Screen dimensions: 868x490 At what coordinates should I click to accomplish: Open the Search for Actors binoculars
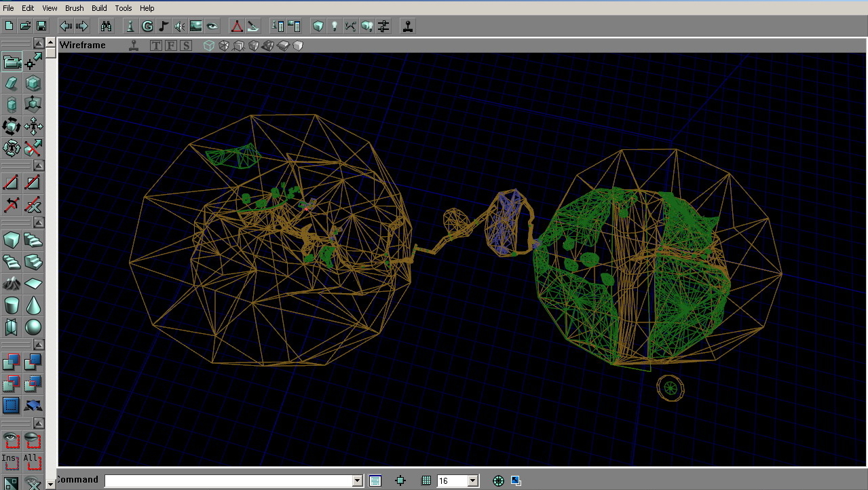(106, 26)
